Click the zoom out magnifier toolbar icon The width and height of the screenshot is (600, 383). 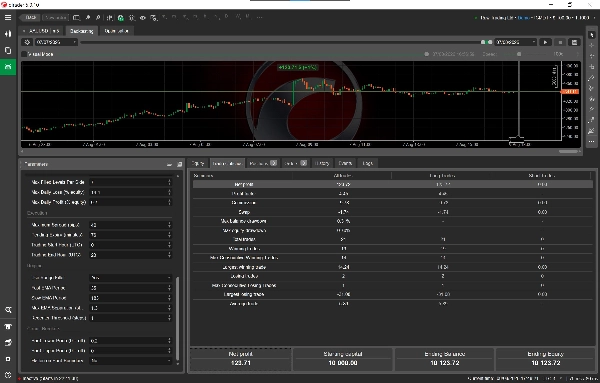pyautogui.click(x=98, y=18)
